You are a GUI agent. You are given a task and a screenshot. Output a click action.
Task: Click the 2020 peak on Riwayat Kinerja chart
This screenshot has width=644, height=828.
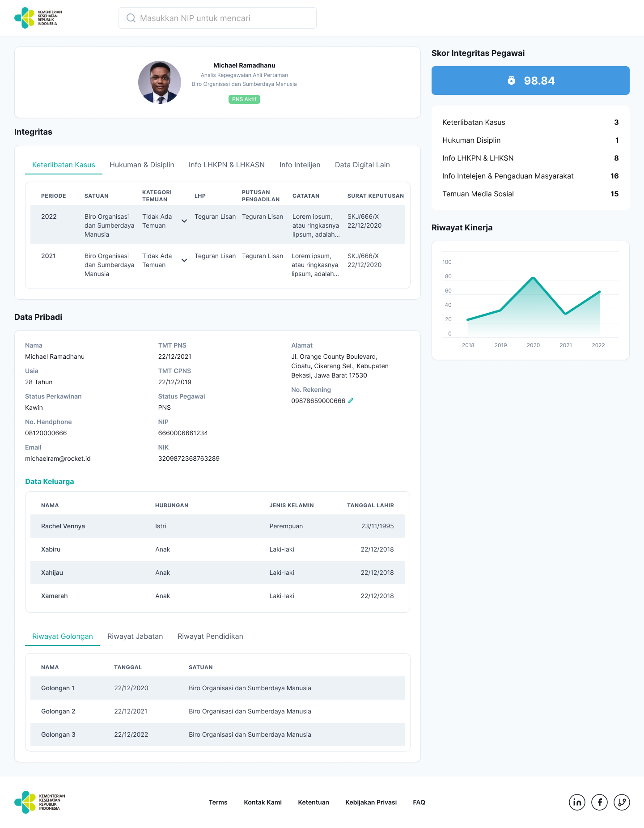pos(533,278)
